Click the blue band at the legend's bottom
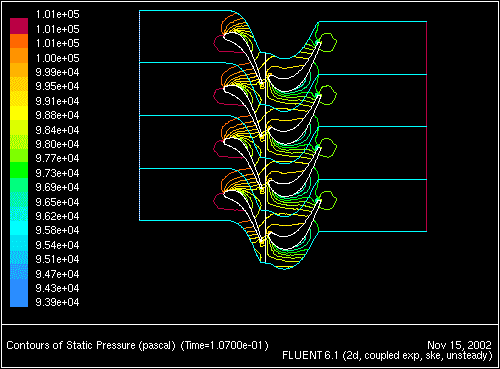 (19, 292)
